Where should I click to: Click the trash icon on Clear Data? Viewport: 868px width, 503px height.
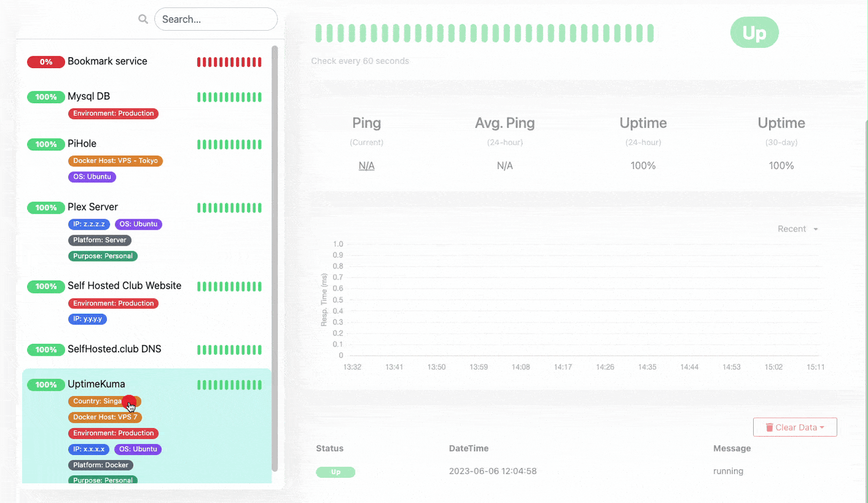tap(769, 427)
